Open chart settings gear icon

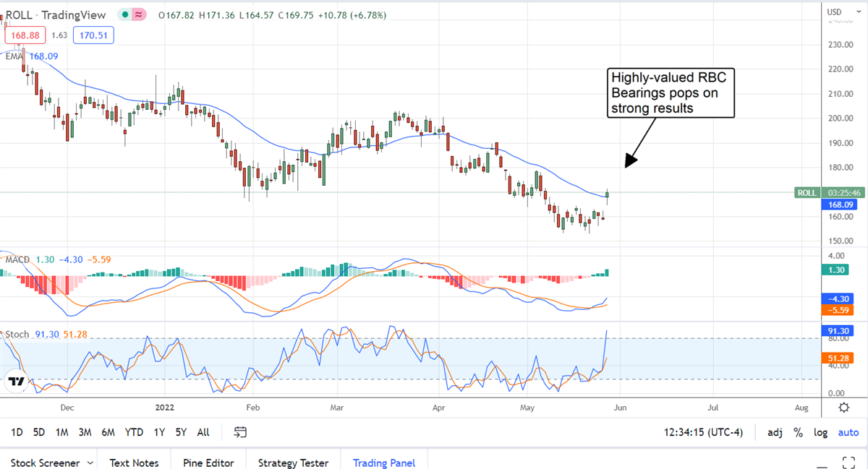tap(843, 408)
